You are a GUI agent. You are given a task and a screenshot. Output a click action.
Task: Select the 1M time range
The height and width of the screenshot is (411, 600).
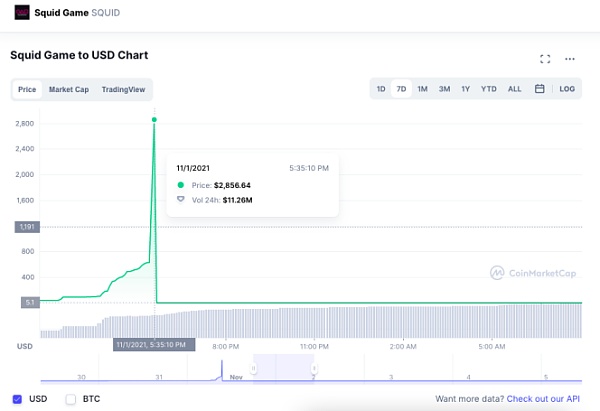(422, 89)
